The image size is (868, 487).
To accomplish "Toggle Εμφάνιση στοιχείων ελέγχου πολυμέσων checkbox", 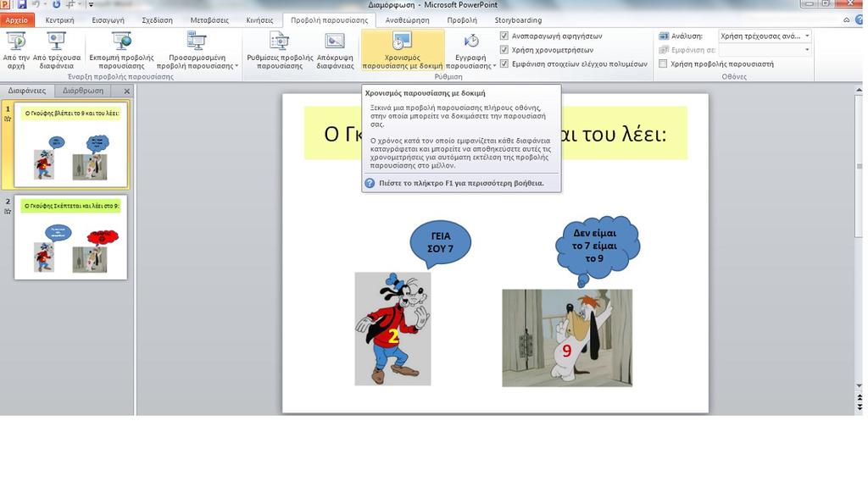I will pyautogui.click(x=504, y=64).
